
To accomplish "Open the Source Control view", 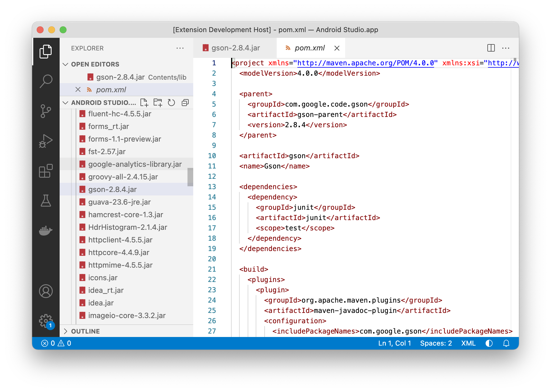I will tap(46, 111).
